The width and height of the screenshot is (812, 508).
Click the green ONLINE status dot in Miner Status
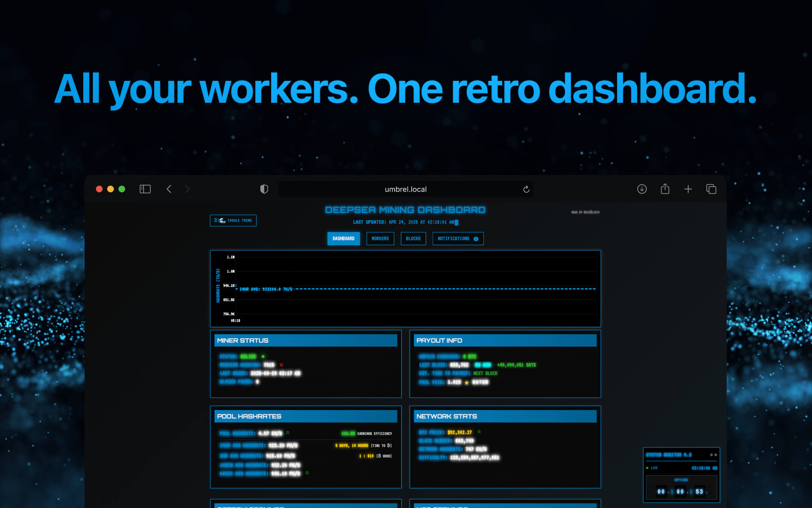263,356
